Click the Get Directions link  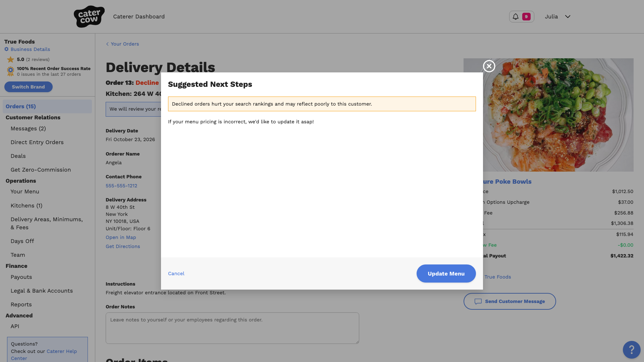[123, 246]
